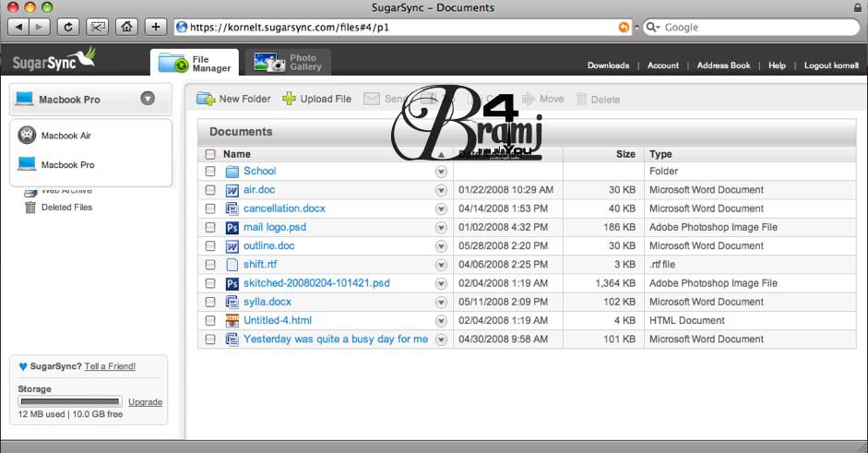Check the box for air.doc

coord(210,190)
